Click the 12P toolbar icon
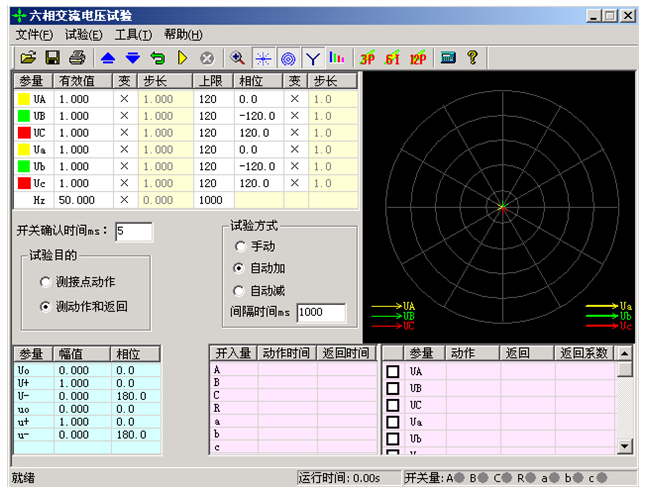The image size is (648, 494). (x=417, y=58)
